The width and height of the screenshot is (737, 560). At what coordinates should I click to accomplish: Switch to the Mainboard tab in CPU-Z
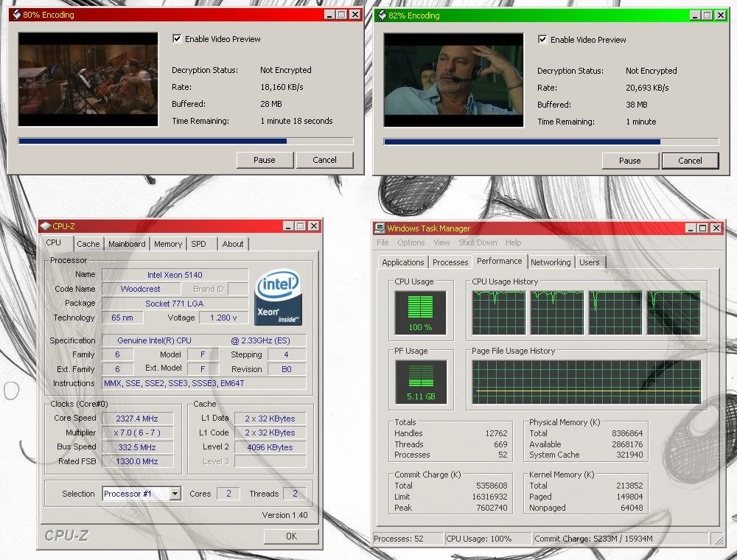[127, 244]
